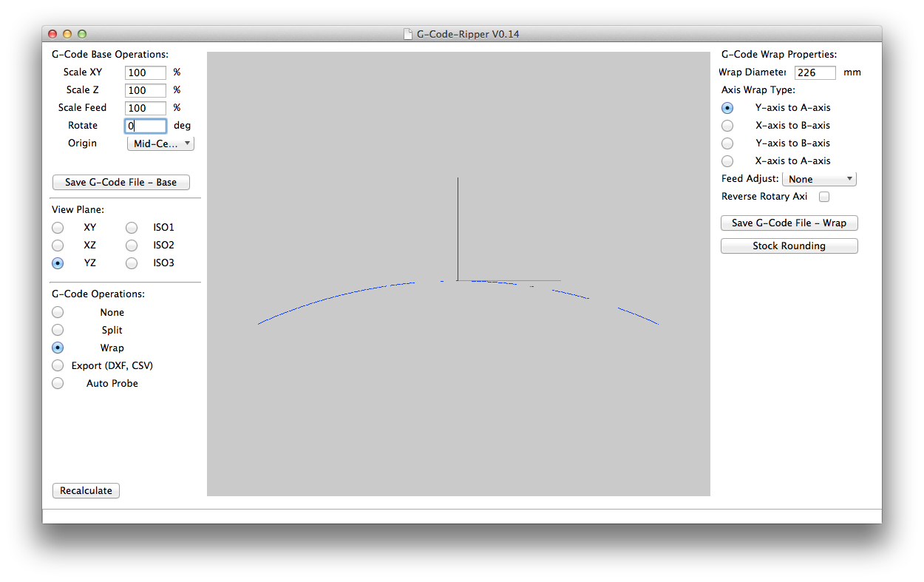Screen dimensions: 924x582
Task: Choose the Split operation
Action: pyautogui.click(x=58, y=331)
